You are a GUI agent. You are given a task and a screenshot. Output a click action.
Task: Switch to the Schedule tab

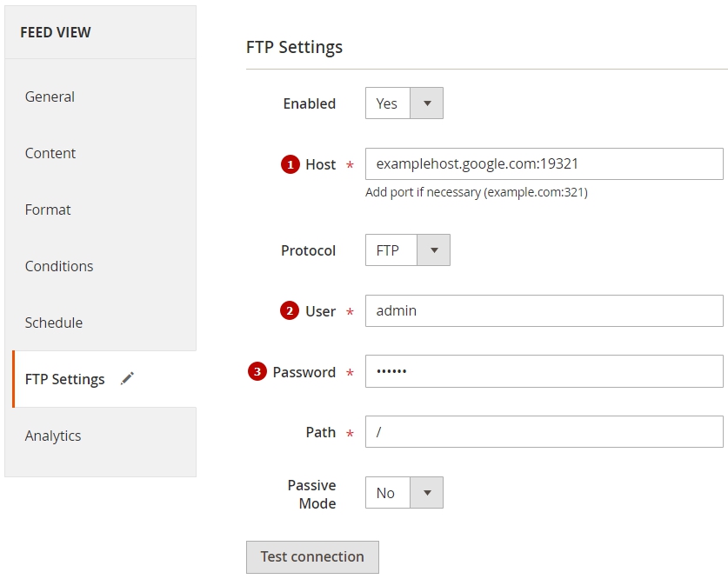(x=54, y=323)
